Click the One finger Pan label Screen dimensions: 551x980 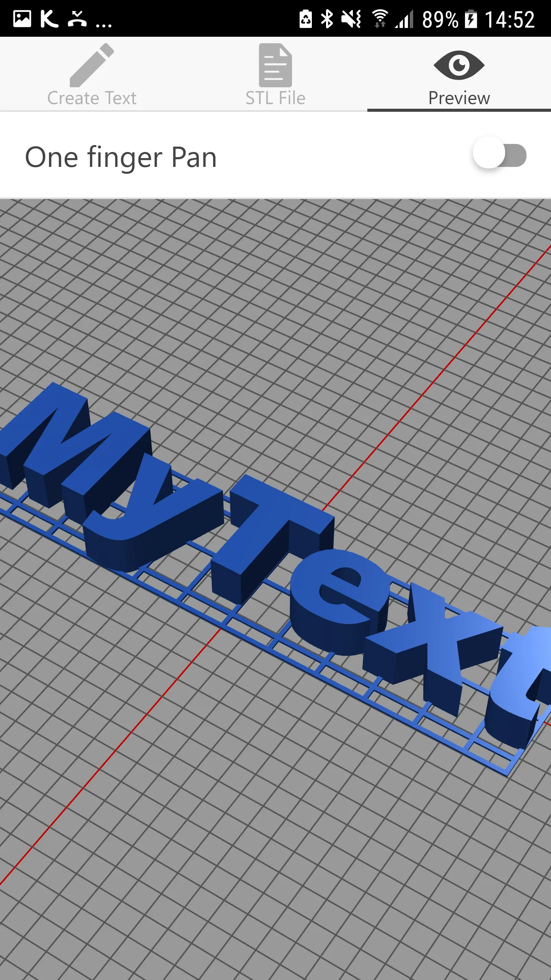tap(121, 157)
